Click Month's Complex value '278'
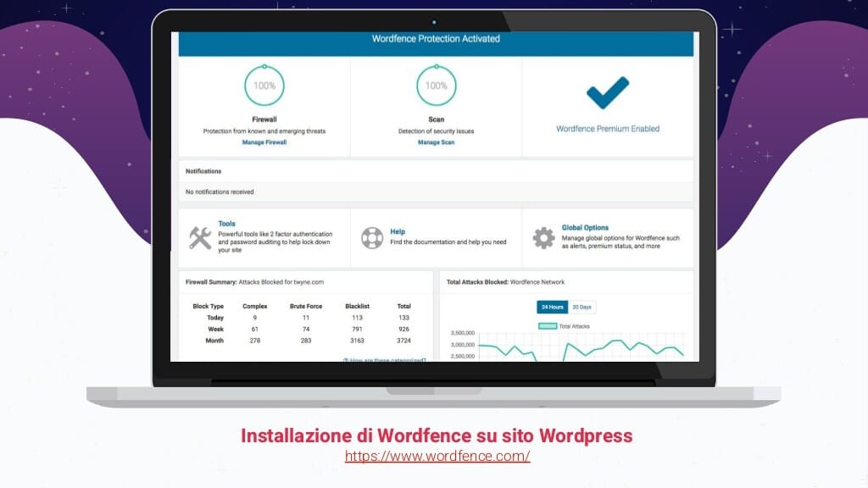 pyautogui.click(x=254, y=341)
